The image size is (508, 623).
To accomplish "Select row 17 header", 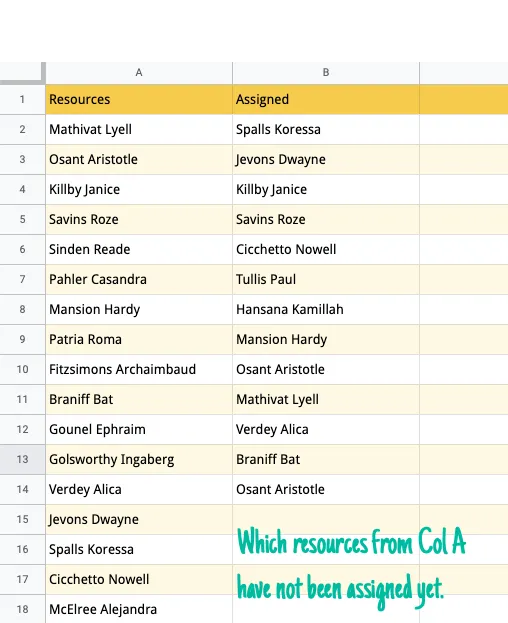I will 23,579.
